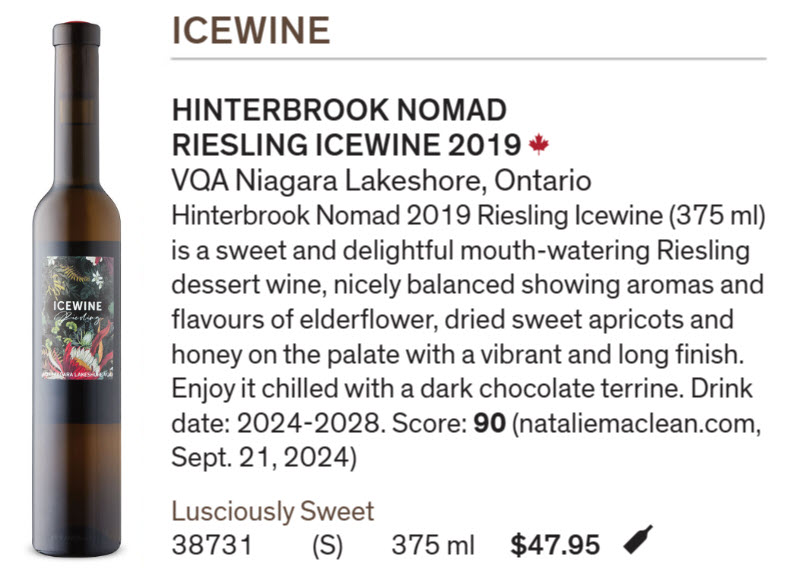The height and width of the screenshot is (577, 785).
Task: Click the black capsule on the bottle top
Action: 77,33
